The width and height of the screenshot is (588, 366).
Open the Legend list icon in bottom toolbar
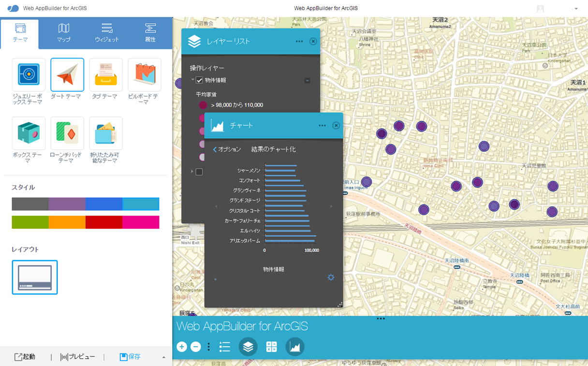pyautogui.click(x=224, y=347)
